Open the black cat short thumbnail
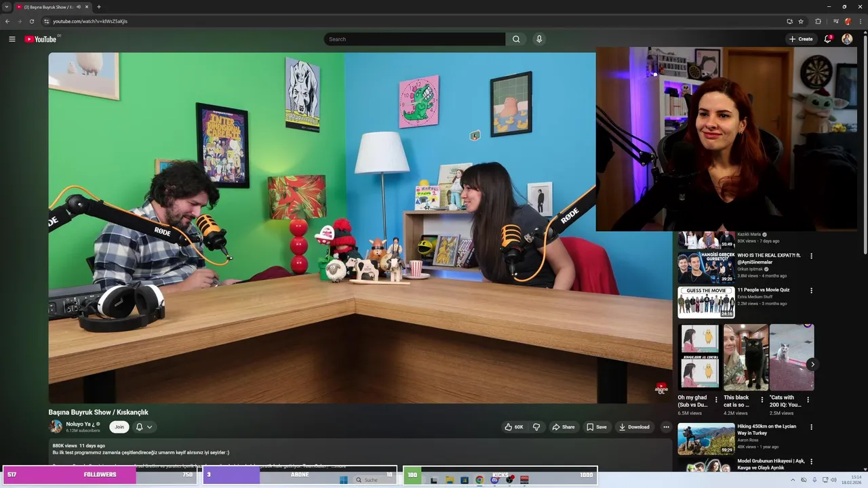Image resolution: width=868 pixels, height=488 pixels. pyautogui.click(x=746, y=357)
